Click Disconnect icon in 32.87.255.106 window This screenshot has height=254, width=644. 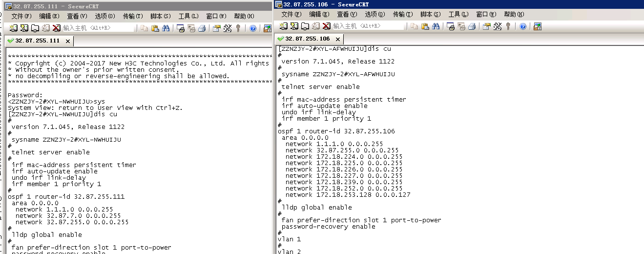click(x=326, y=26)
